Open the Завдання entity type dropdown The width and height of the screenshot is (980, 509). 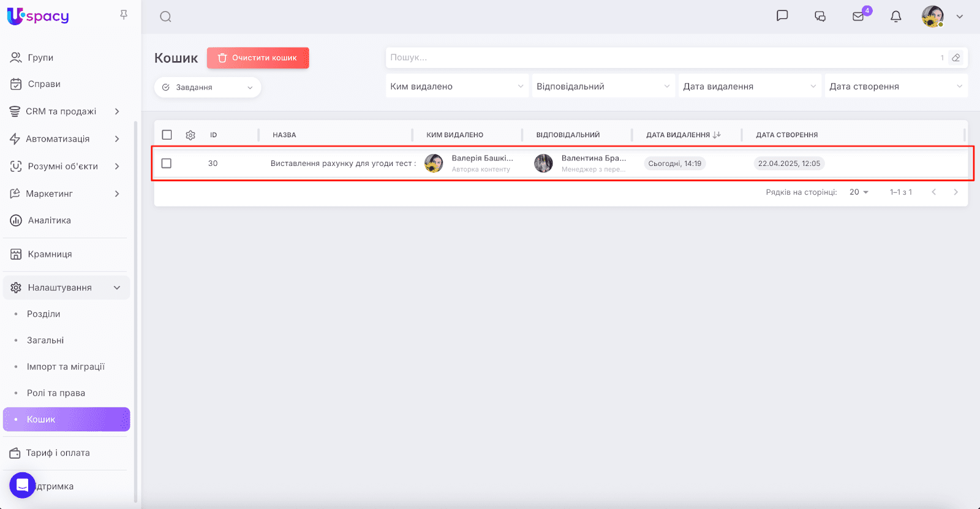point(208,88)
